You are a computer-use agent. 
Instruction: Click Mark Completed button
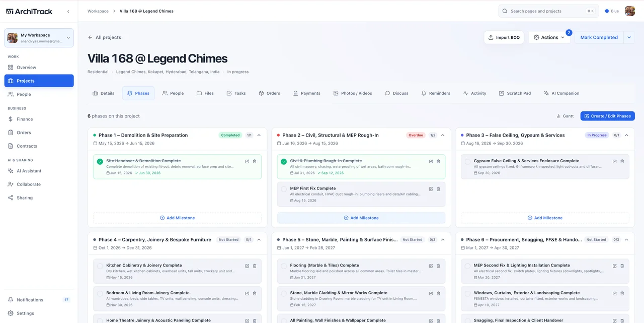(599, 37)
